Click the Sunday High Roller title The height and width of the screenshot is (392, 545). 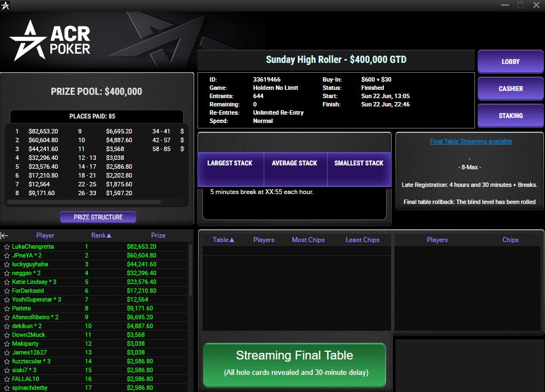tap(336, 60)
